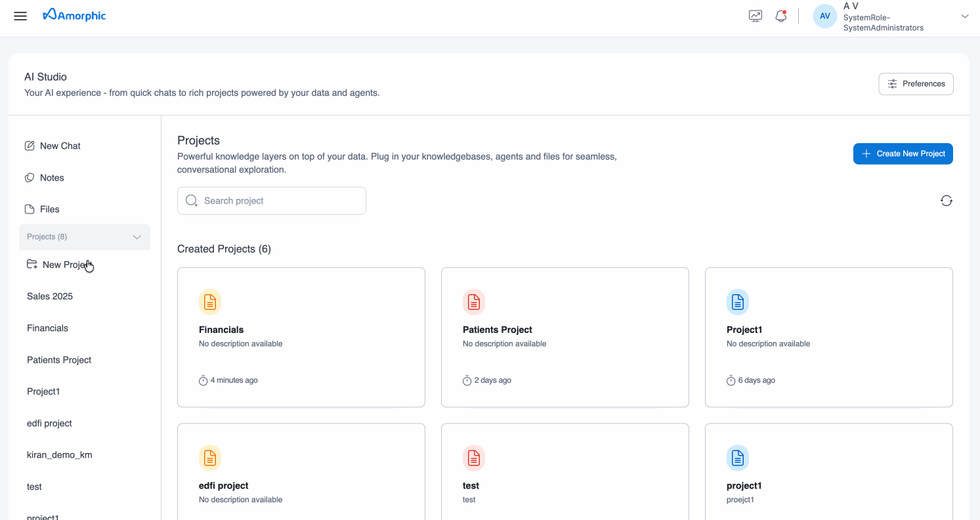Open the Patients Project card
The image size is (980, 520).
tap(565, 337)
